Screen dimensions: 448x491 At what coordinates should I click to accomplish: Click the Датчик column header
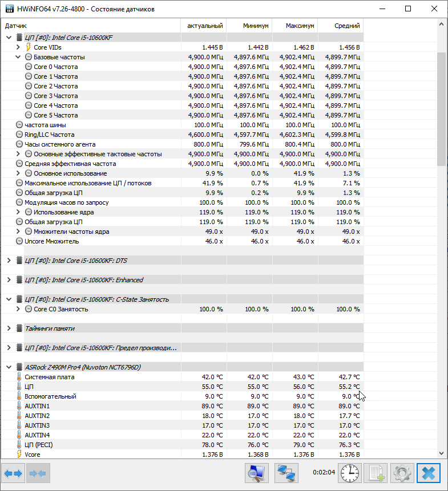tap(91, 26)
